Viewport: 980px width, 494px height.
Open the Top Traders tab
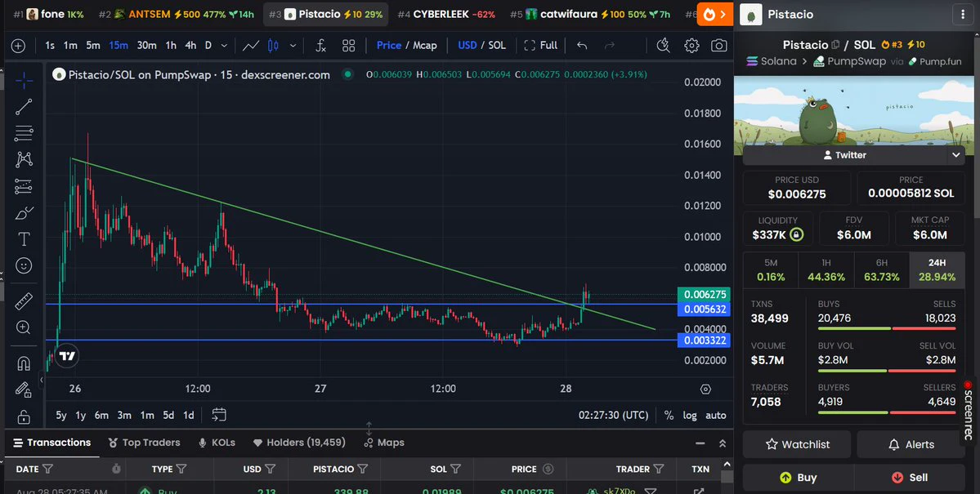[x=144, y=443]
